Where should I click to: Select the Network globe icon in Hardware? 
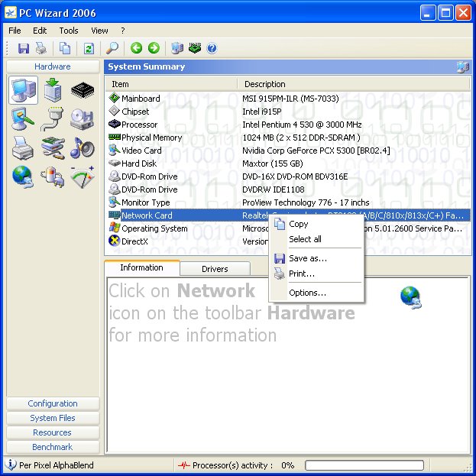tap(23, 177)
